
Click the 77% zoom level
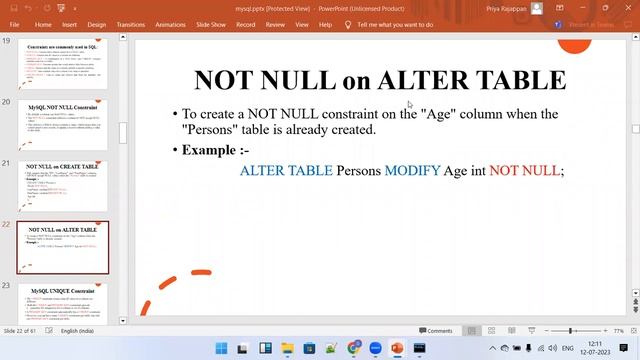coord(619,331)
